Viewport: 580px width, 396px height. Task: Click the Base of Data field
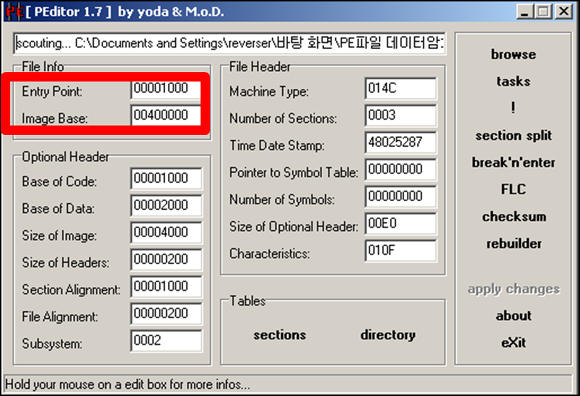pos(166,206)
